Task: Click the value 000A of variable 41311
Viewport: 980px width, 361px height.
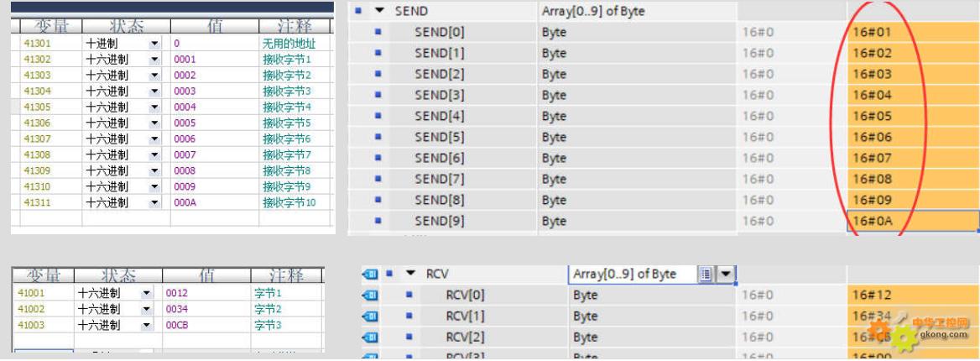Action: (x=185, y=202)
